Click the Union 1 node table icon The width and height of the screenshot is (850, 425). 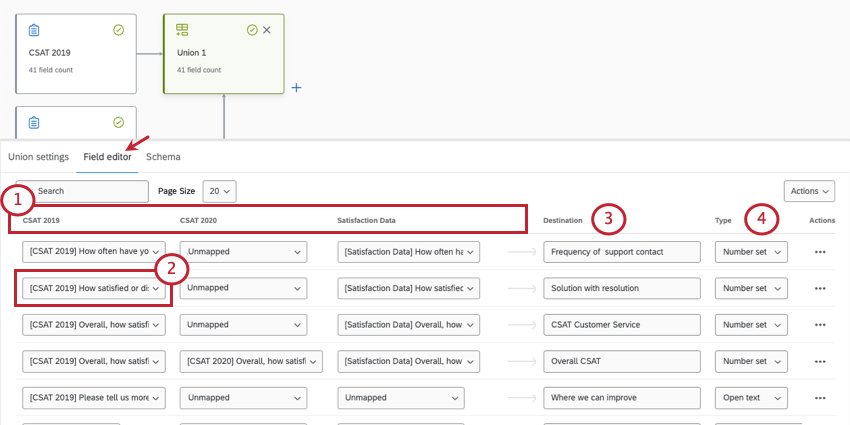[x=182, y=31]
